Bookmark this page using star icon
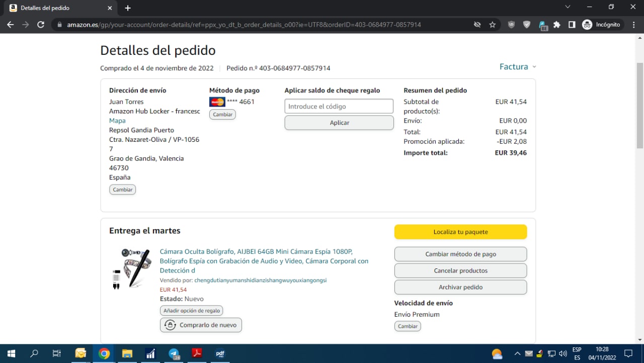The width and height of the screenshot is (644, 363). (x=492, y=25)
